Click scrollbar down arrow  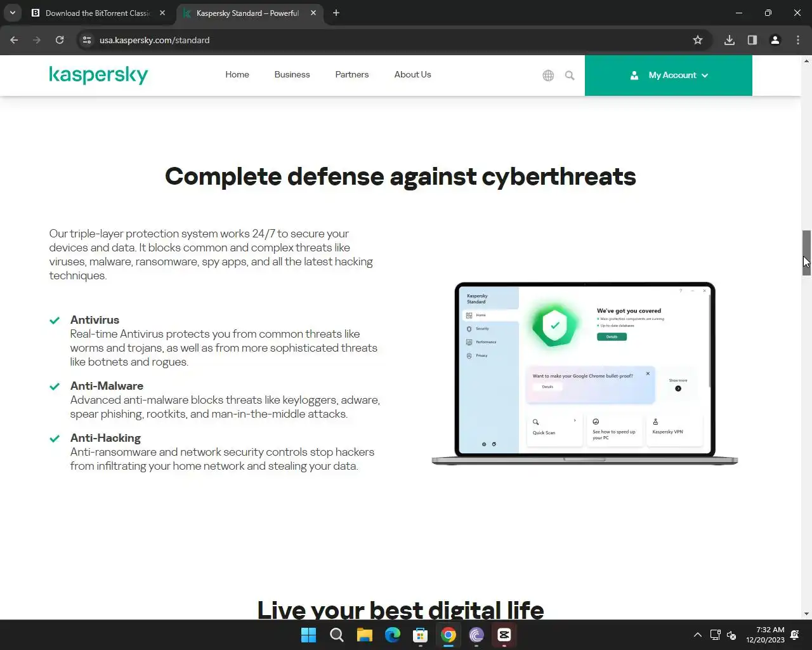(x=806, y=614)
